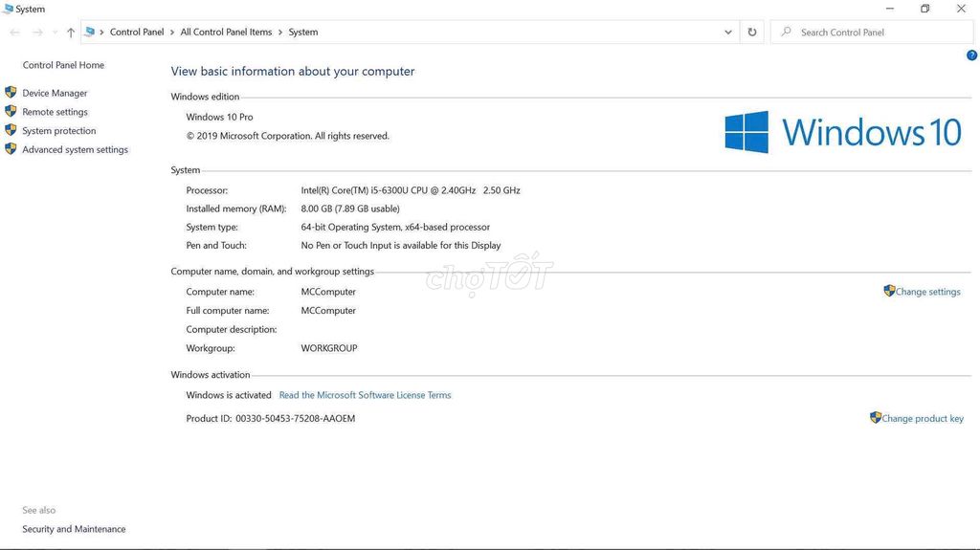The height and width of the screenshot is (550, 980).
Task: Select Control Panel in the breadcrumb
Action: point(137,32)
